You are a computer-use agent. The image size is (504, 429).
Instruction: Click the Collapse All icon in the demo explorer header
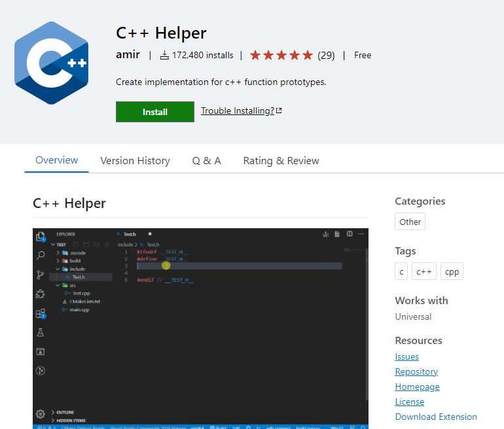(107, 245)
